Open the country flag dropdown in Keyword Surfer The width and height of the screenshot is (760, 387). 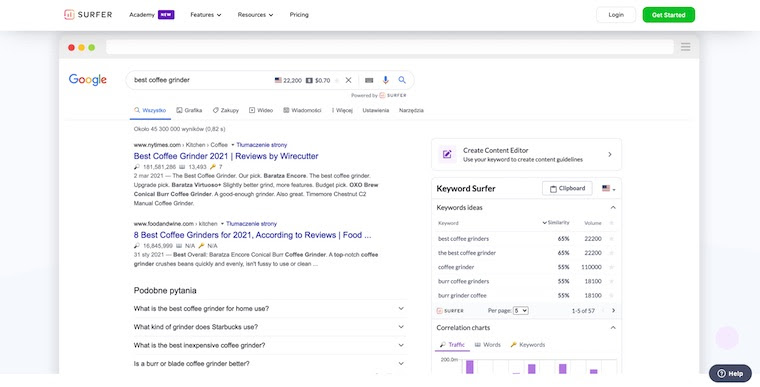609,189
